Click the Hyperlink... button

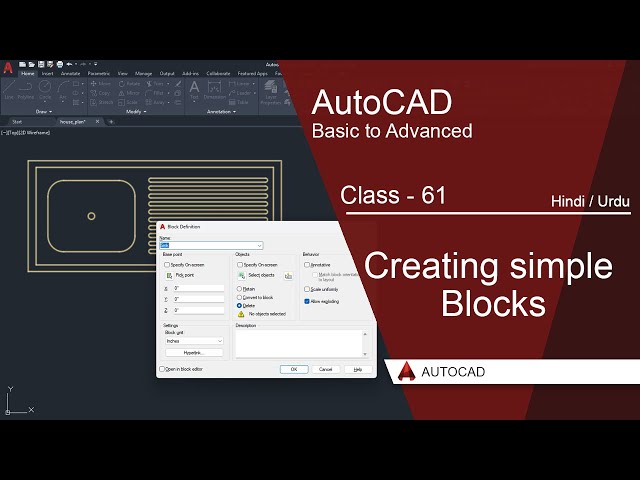[x=194, y=353]
